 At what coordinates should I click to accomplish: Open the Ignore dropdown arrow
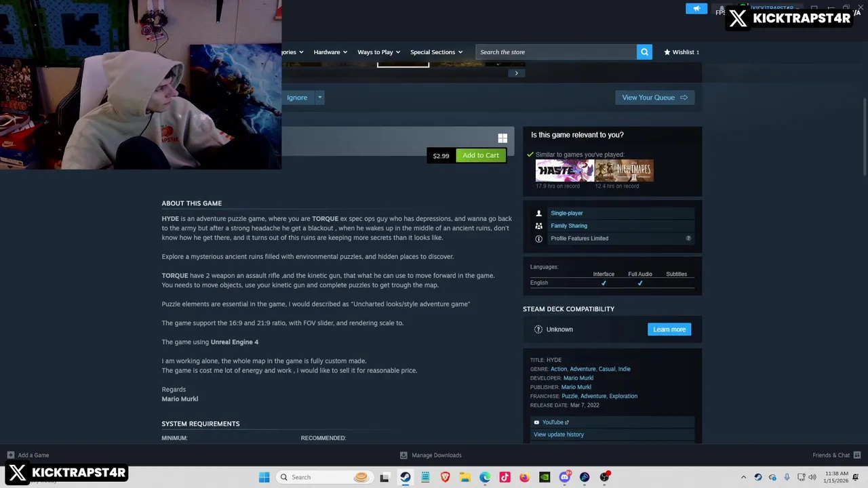(x=319, y=98)
